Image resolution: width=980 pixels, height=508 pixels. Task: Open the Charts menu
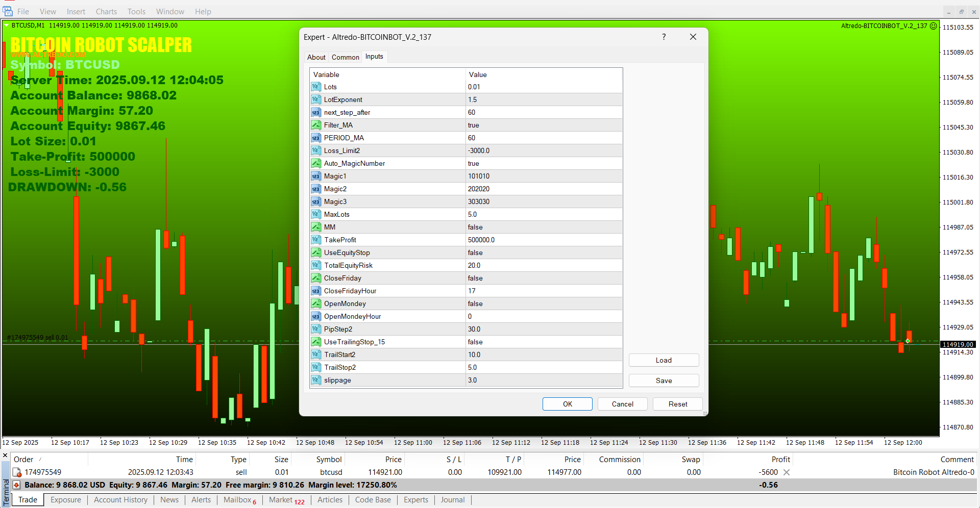click(106, 11)
